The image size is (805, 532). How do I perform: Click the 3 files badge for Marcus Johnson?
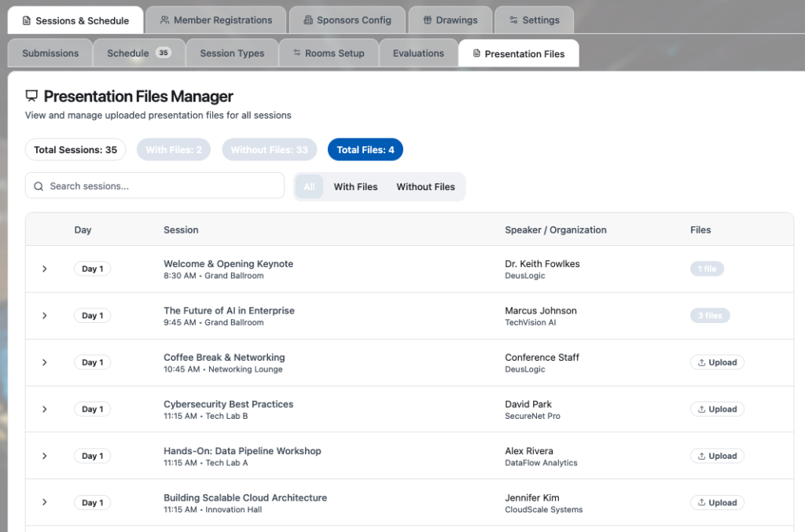pos(709,316)
